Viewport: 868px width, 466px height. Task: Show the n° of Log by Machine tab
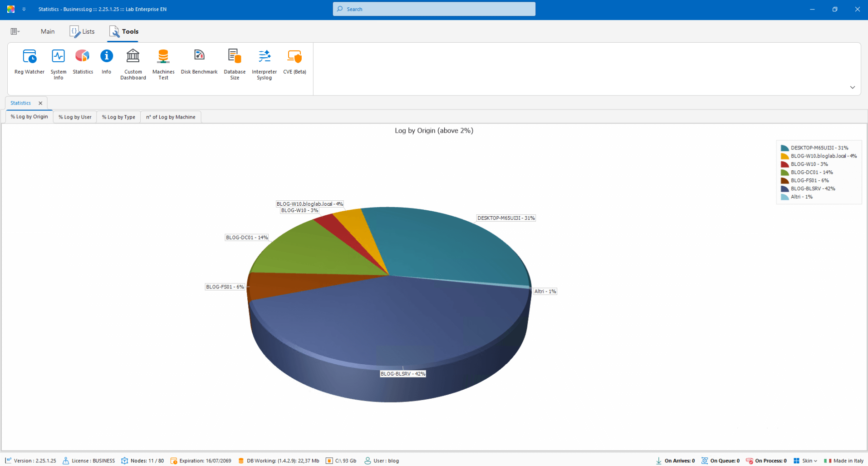(x=171, y=117)
